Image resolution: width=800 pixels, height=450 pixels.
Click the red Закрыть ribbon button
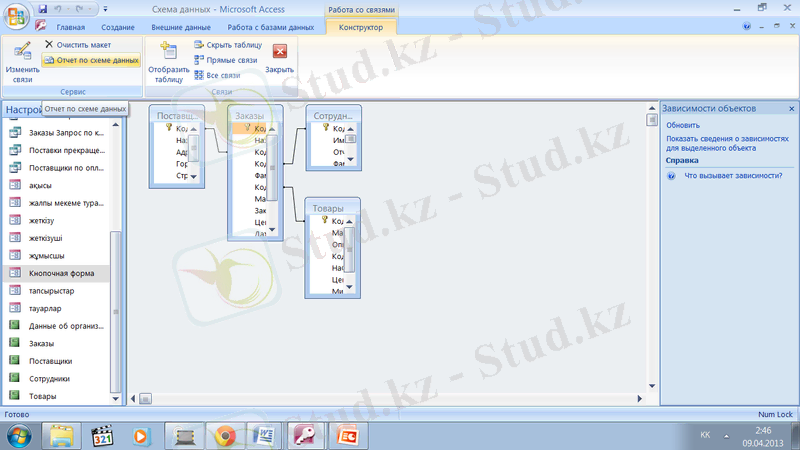(x=279, y=59)
